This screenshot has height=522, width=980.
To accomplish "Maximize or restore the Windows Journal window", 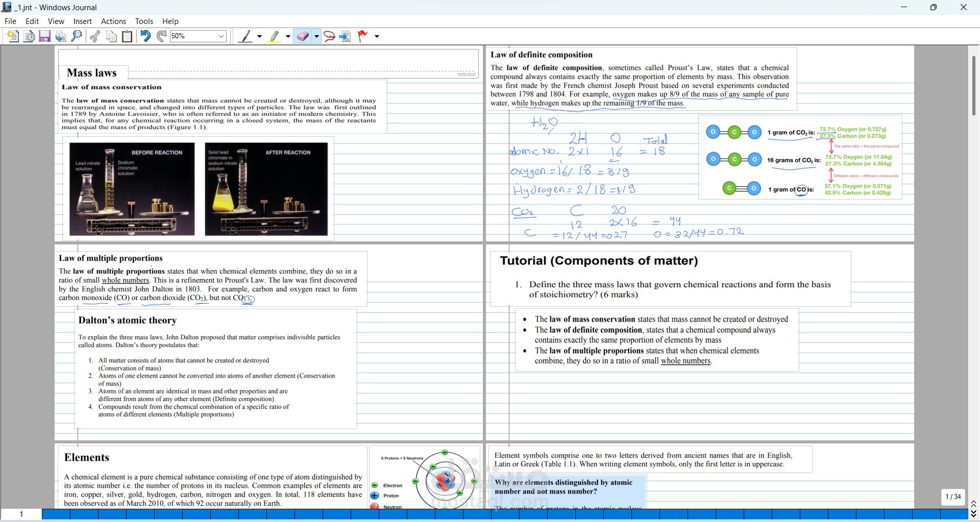I will click(x=934, y=7).
